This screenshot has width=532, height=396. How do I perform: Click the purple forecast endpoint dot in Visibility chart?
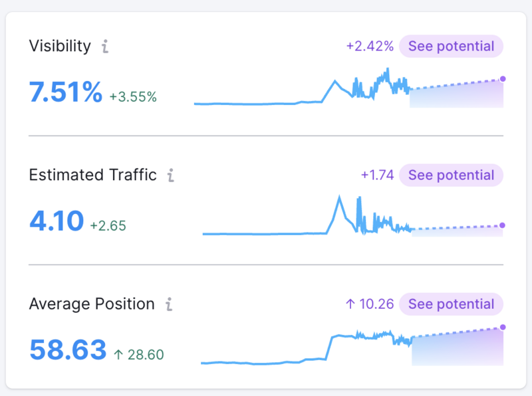503,79
